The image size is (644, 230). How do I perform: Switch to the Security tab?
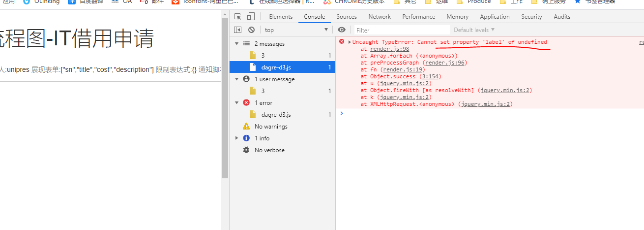[x=531, y=17]
